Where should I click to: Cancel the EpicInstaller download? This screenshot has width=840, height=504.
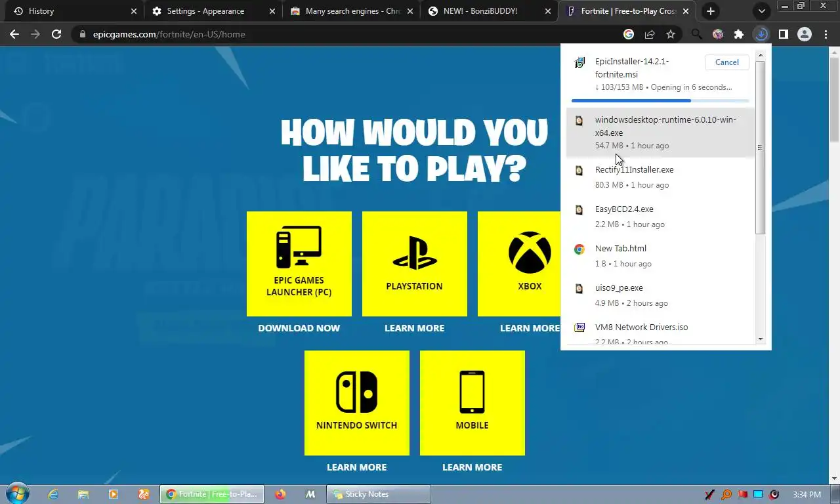click(x=726, y=62)
